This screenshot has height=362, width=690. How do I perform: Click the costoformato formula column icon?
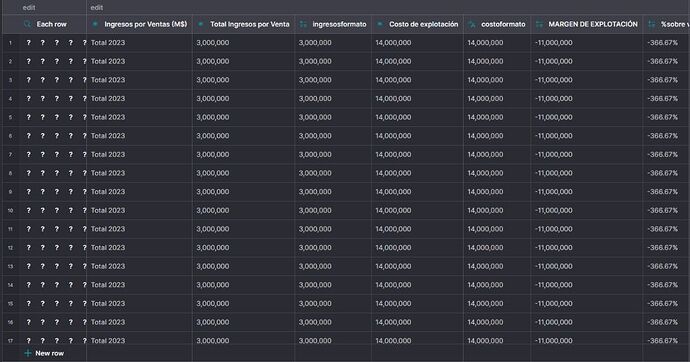(x=472, y=24)
